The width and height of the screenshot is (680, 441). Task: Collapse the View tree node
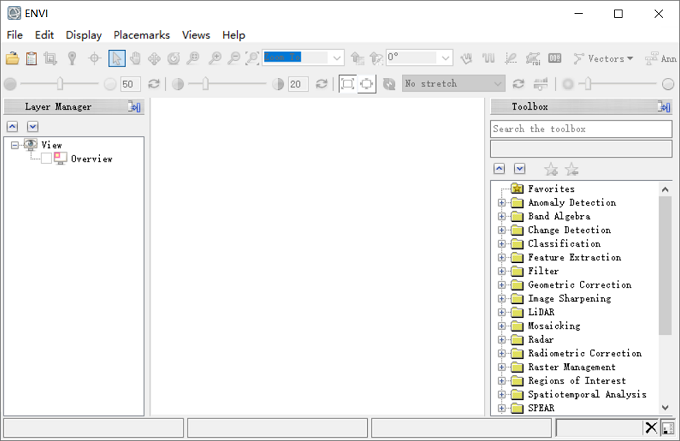(x=15, y=145)
